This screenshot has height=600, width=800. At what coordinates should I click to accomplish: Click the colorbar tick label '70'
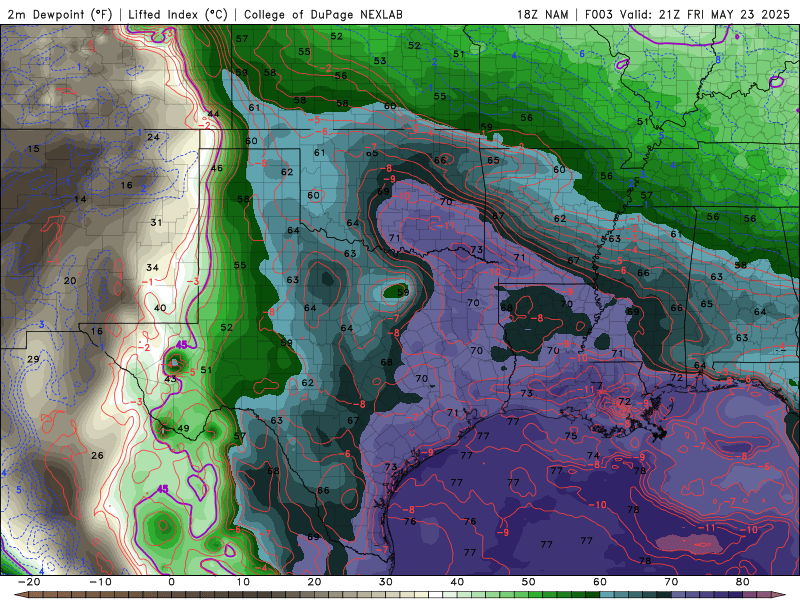pyautogui.click(x=671, y=582)
